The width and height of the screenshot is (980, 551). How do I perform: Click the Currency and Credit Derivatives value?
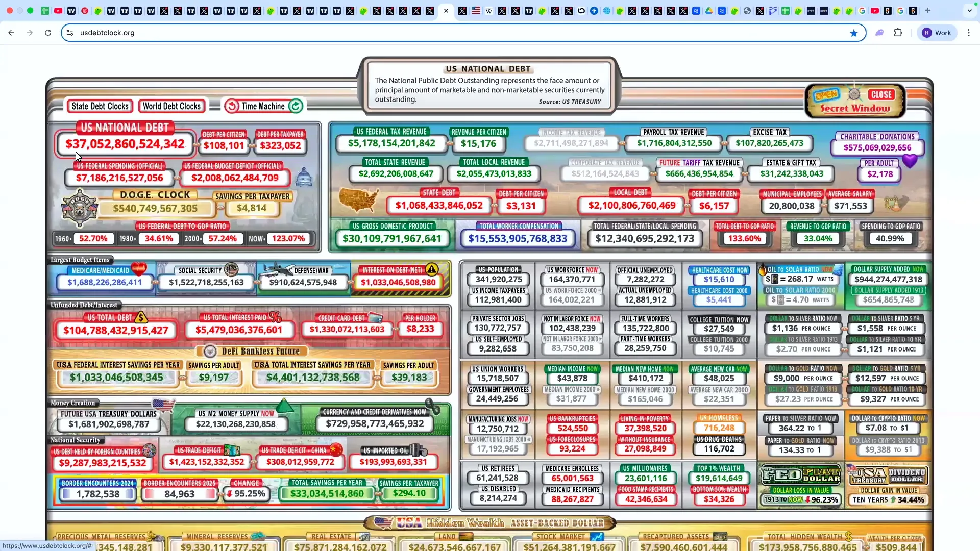coord(375,423)
